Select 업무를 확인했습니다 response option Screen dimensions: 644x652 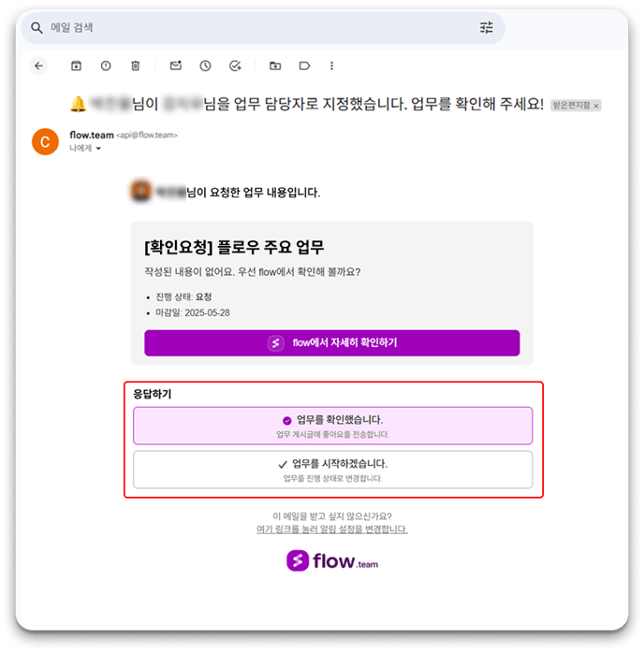333,426
